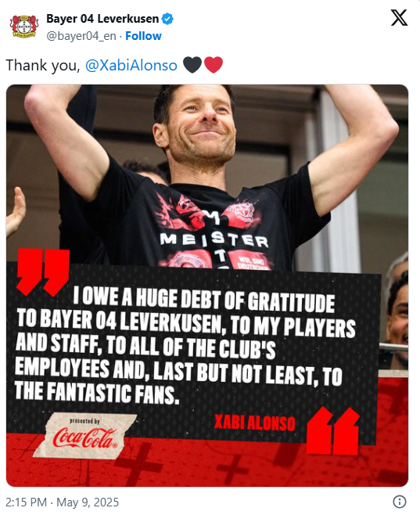The width and height of the screenshot is (420, 515).
Task: Click the Coca-Cola logo in the image
Action: click(x=85, y=438)
